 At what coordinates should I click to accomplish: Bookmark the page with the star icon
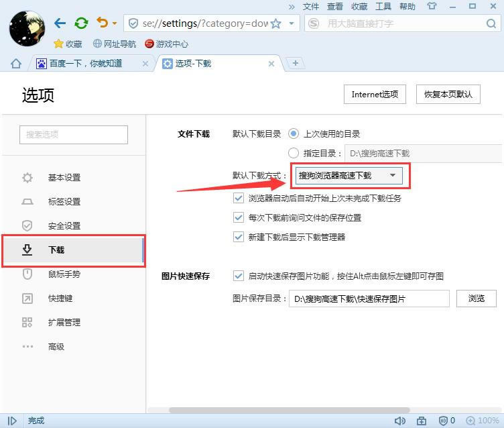click(x=275, y=23)
